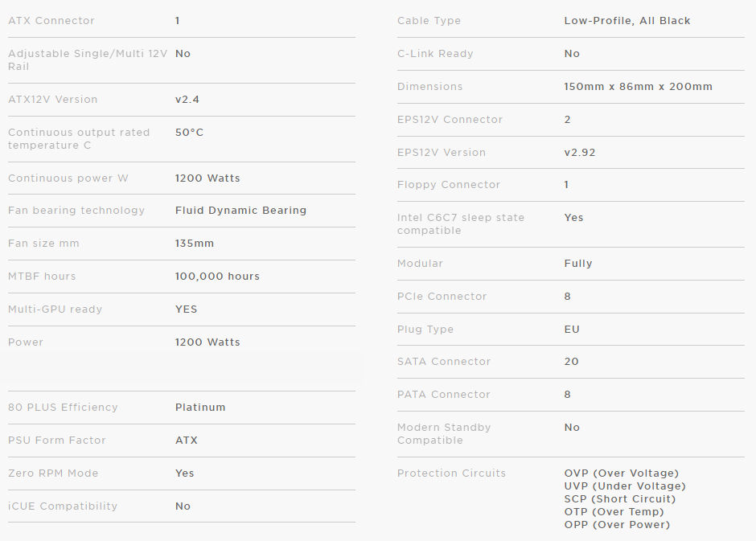Click the SATA Connector label
Screen dimensions: 756x541
pos(444,362)
